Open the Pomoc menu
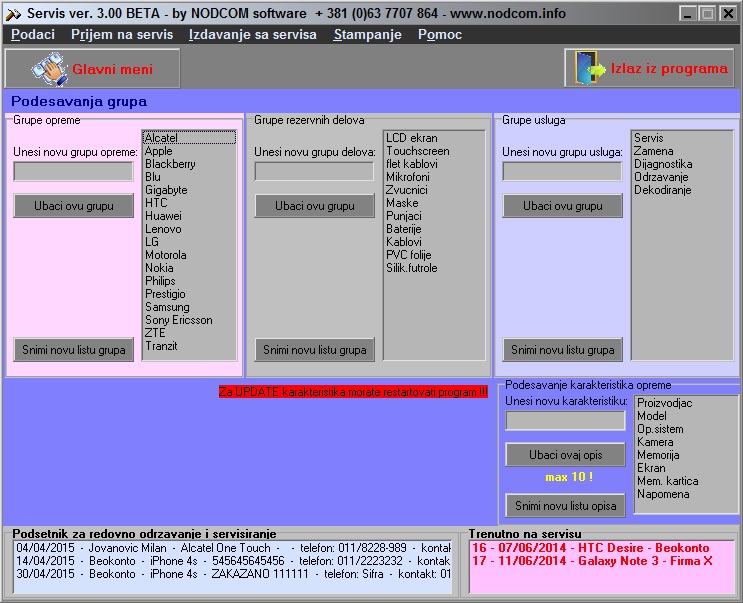743x603 pixels. click(x=440, y=35)
